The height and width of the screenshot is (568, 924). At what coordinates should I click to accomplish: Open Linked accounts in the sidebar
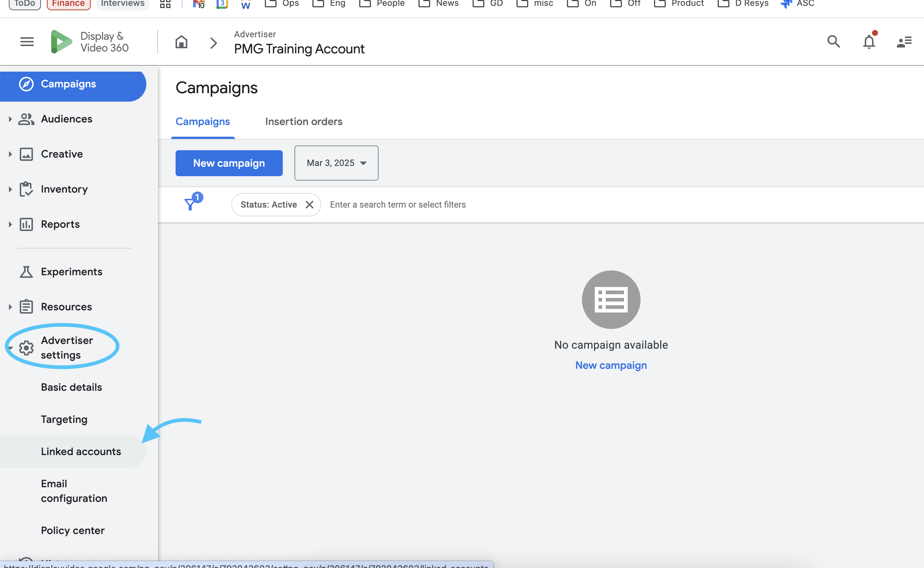tap(81, 451)
